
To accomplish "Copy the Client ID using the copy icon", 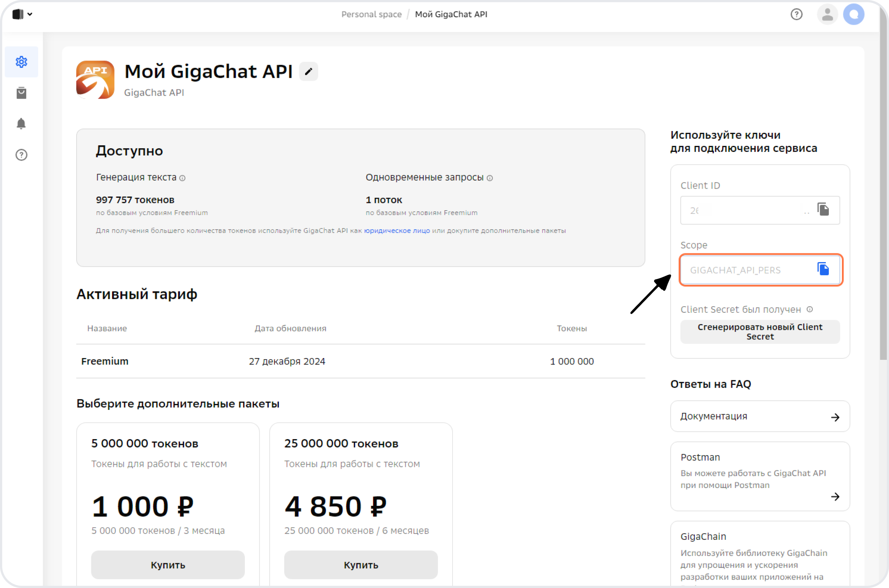I will click(x=823, y=210).
